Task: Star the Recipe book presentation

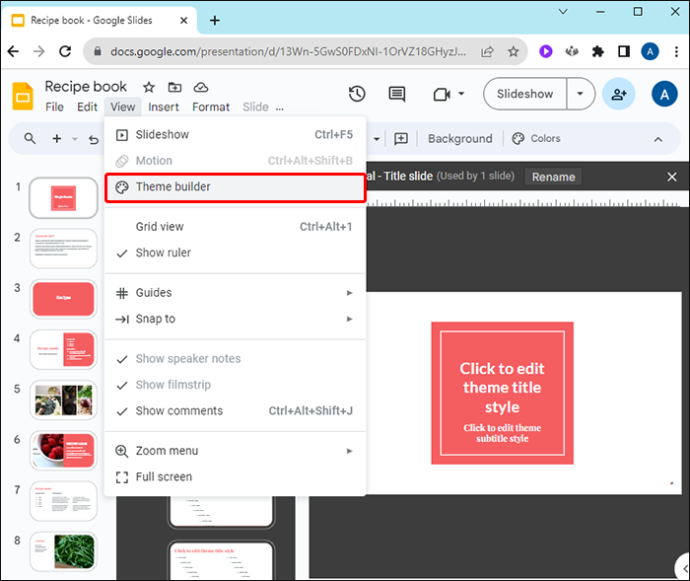Action: tap(149, 87)
